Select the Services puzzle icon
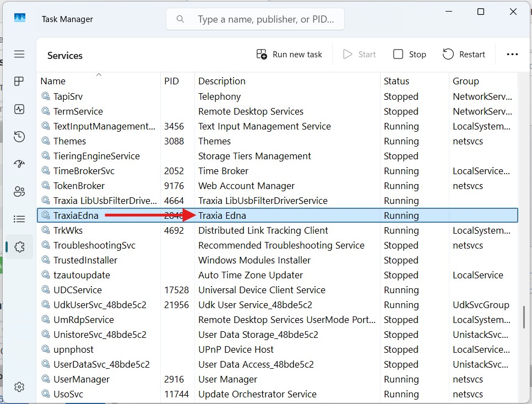 (x=19, y=247)
